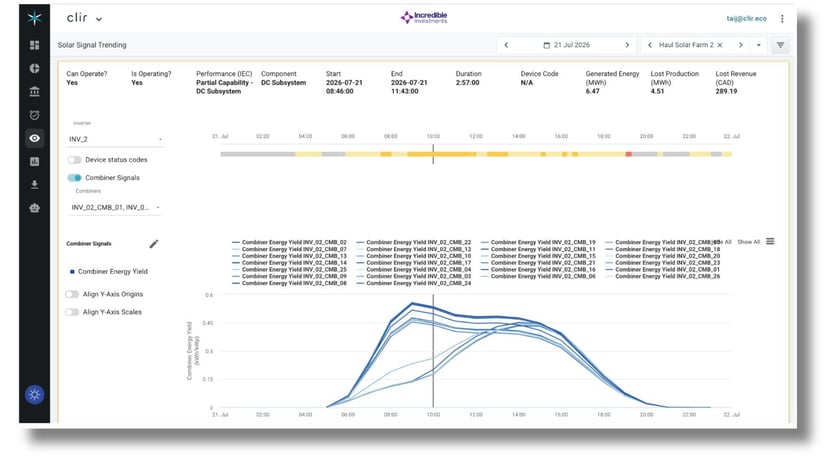Click Partial Capability - DC Subsystem text
This screenshot has height=459, width=840.
click(224, 87)
